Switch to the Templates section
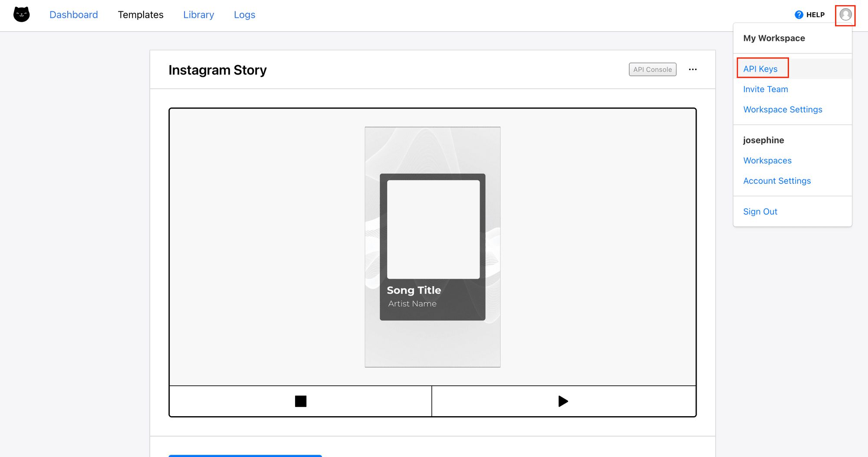 point(140,14)
